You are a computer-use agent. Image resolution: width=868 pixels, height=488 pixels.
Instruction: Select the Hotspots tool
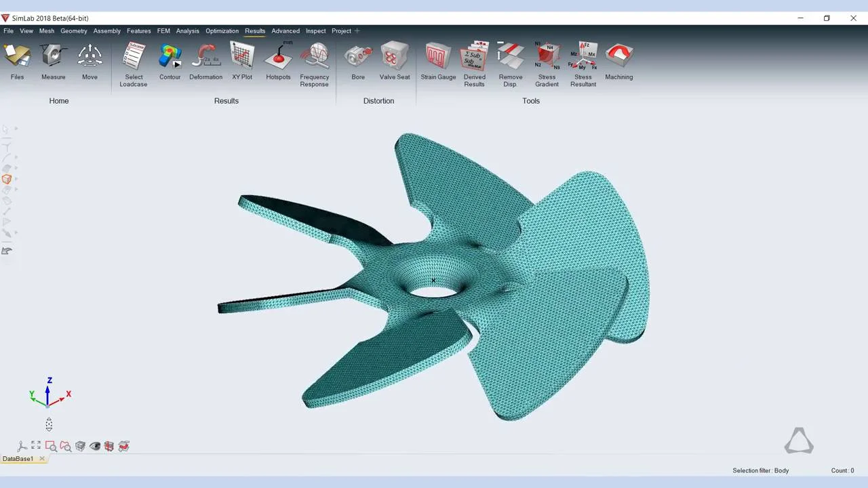click(x=278, y=57)
